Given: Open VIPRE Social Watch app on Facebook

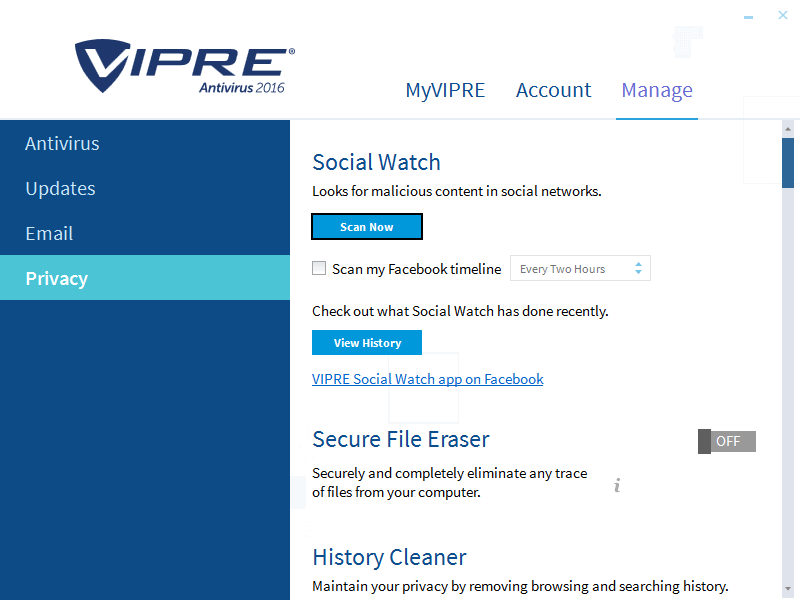Looking at the screenshot, I should point(427,379).
